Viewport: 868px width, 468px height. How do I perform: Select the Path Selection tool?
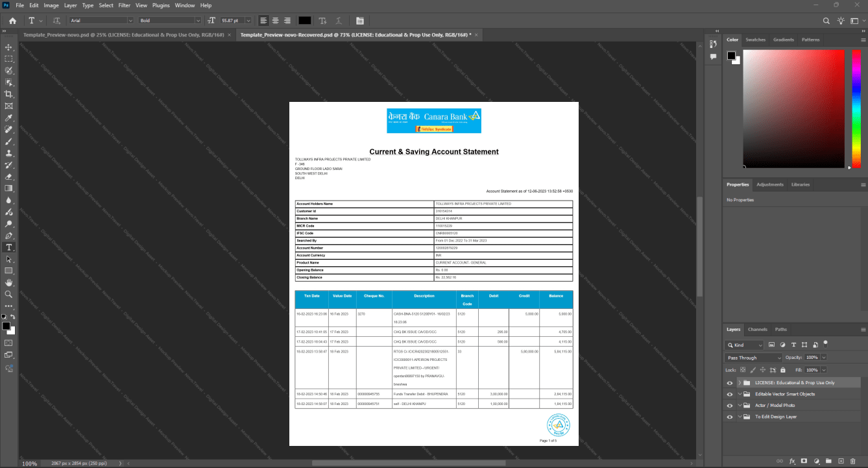[8, 259]
